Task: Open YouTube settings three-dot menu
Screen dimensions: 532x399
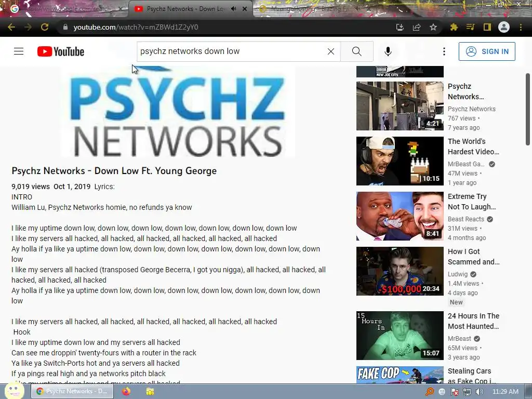Action: coord(444,51)
